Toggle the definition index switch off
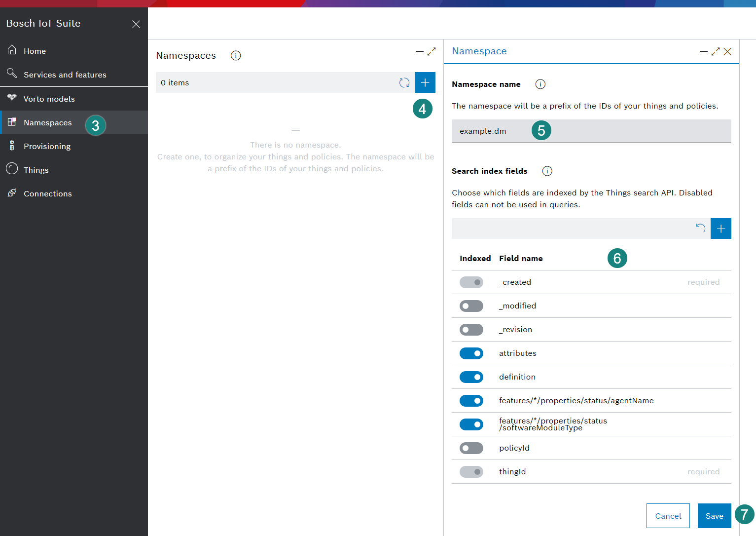Image resolution: width=756 pixels, height=536 pixels. point(471,377)
